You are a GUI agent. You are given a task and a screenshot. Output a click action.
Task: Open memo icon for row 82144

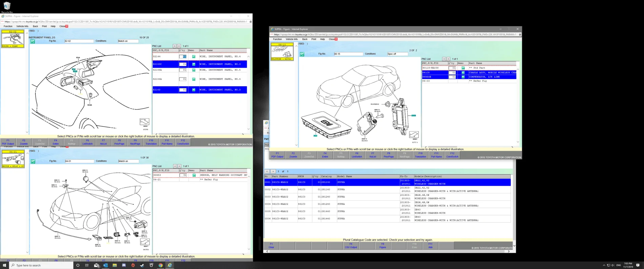[x=194, y=57]
